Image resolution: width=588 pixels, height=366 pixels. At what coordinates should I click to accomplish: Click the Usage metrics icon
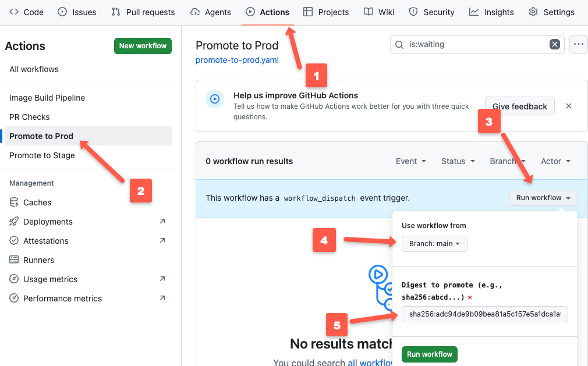[13, 279]
